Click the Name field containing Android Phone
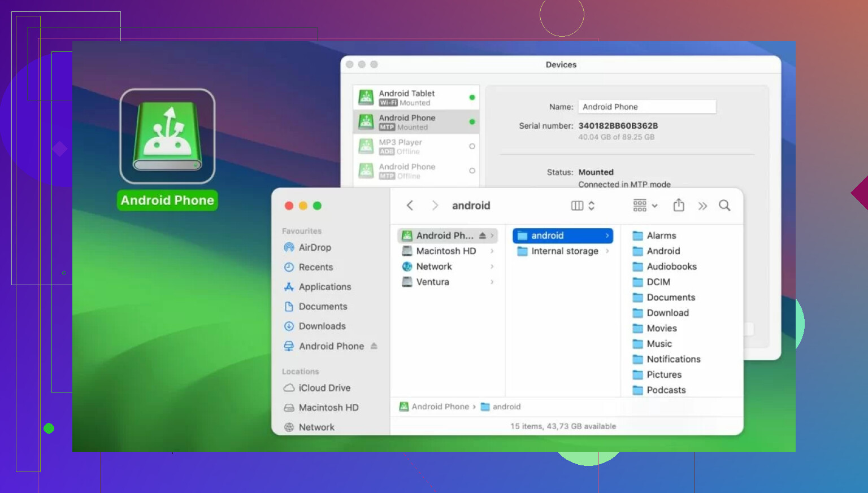 [x=647, y=107]
